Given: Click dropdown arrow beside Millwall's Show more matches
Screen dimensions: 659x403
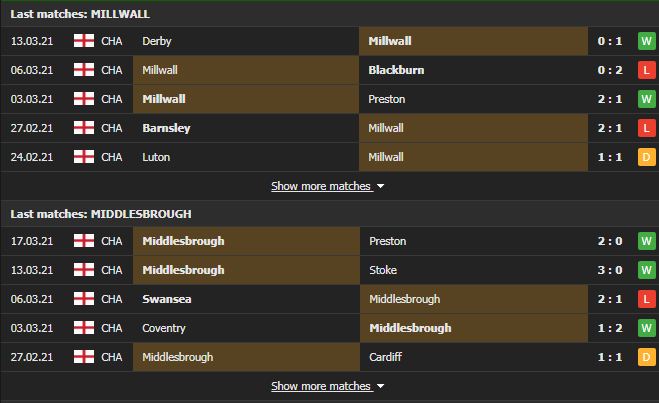Looking at the screenshot, I should (380, 186).
